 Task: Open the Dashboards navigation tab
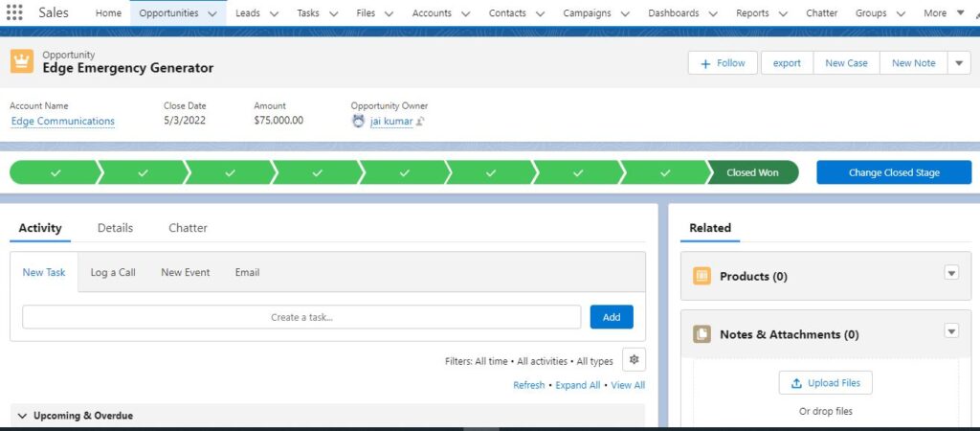674,13
